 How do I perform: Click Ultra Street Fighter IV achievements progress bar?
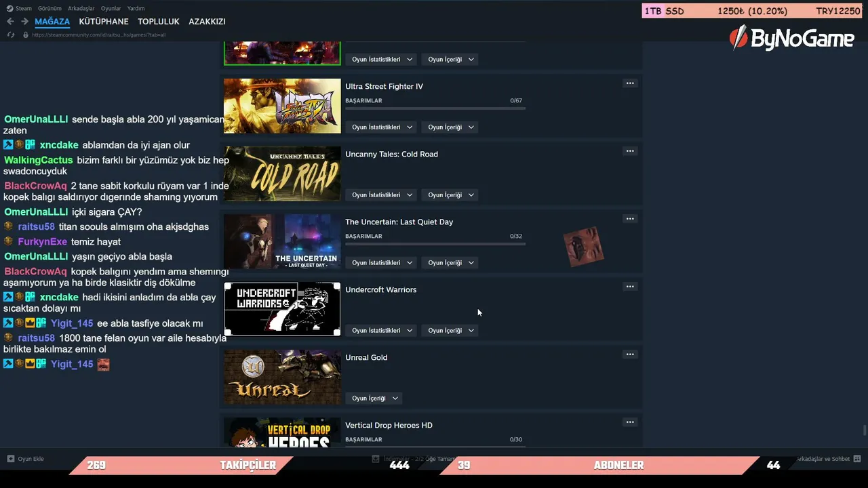point(435,108)
